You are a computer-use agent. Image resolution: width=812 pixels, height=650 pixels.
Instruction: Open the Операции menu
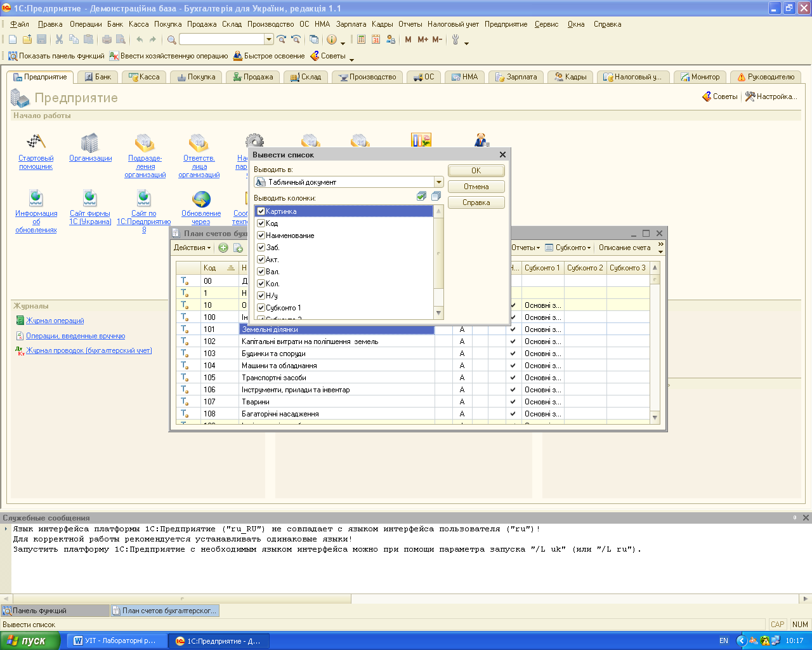(86, 24)
